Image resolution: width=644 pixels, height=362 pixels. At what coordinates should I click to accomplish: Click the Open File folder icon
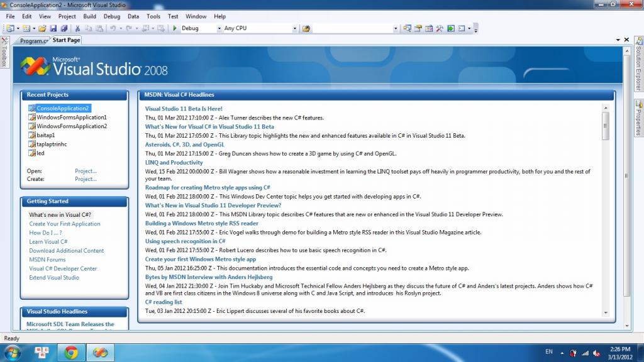(42, 28)
